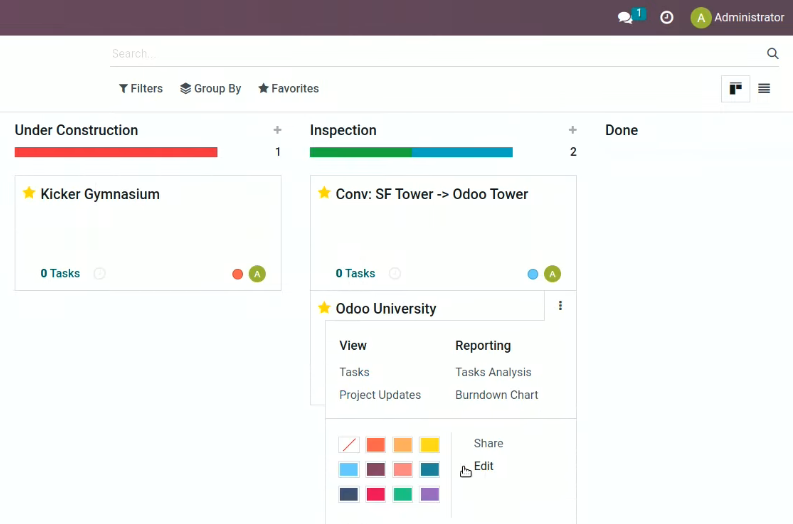Add project in Under Construction column
793x524 pixels.
(x=277, y=130)
